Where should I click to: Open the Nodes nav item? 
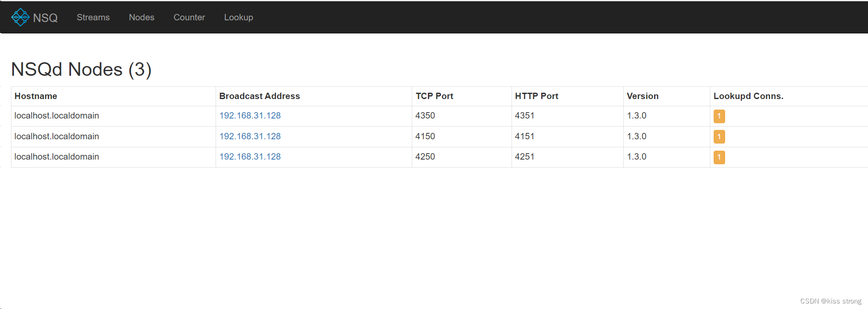tap(142, 17)
